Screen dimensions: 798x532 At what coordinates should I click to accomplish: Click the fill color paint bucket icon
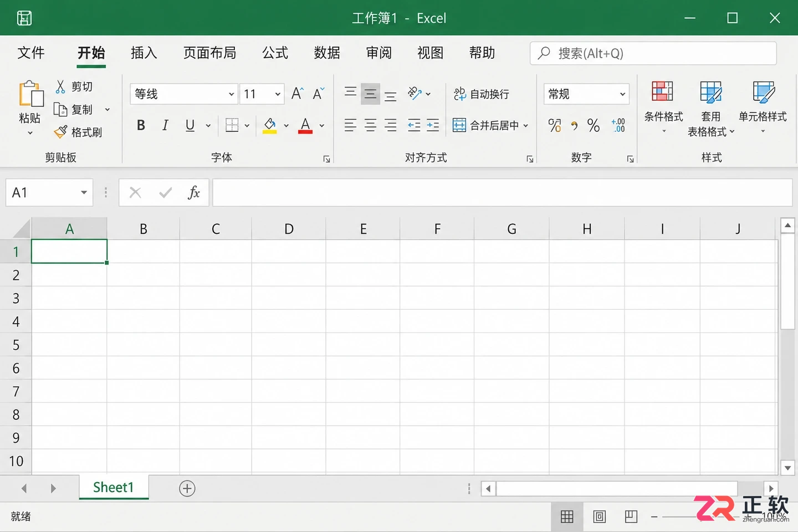tap(270, 126)
